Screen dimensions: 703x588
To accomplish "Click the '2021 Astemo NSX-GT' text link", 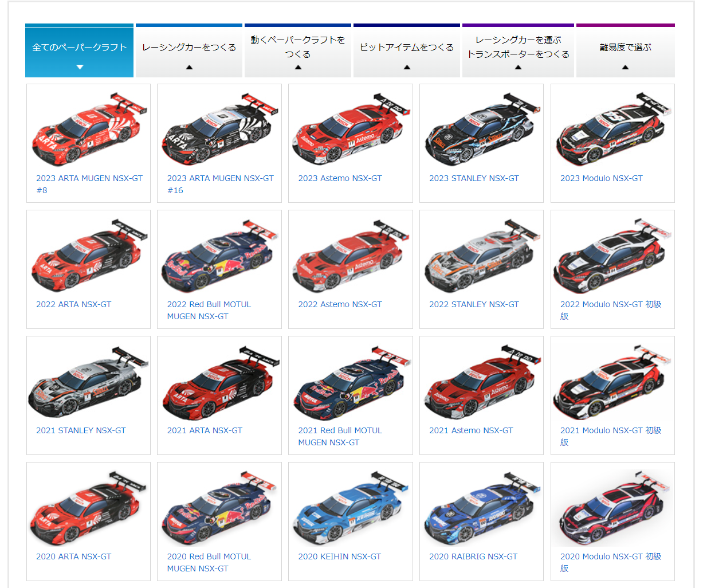I will tap(471, 430).
